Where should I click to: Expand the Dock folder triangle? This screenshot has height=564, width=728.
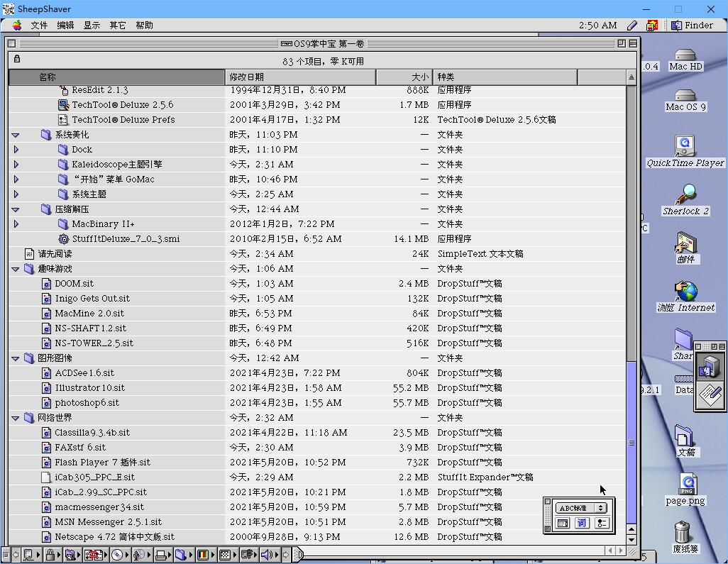[x=16, y=150]
